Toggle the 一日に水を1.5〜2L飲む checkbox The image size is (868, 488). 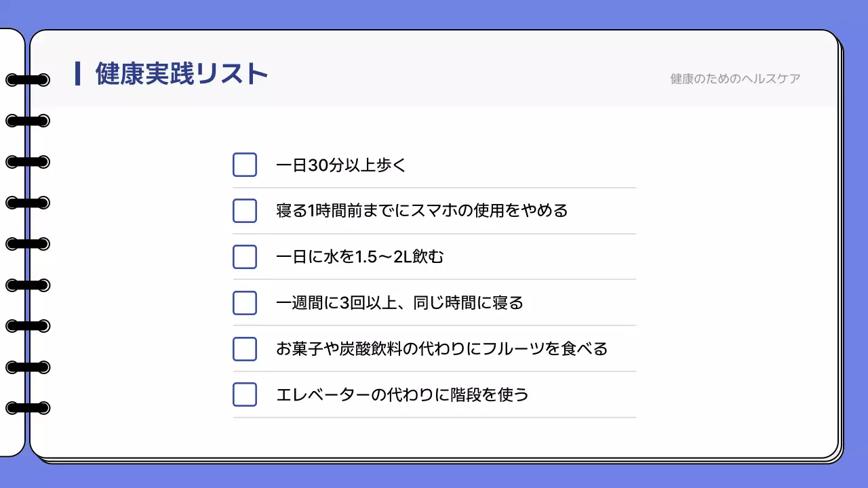[x=245, y=257]
